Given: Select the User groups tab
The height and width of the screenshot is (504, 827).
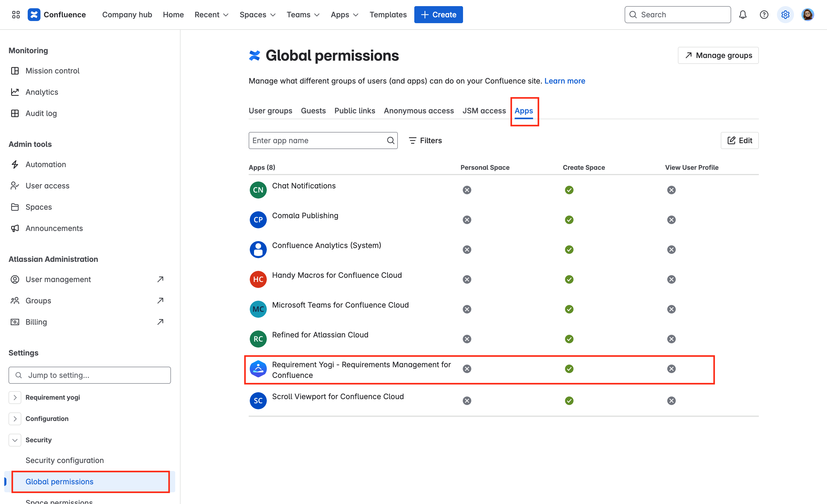Looking at the screenshot, I should click(270, 111).
